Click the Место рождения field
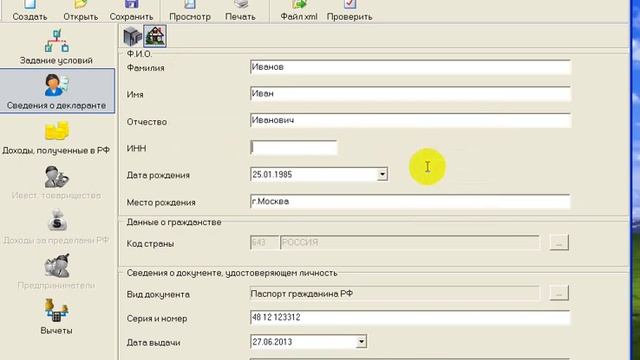The width and height of the screenshot is (640, 360). [x=410, y=201]
